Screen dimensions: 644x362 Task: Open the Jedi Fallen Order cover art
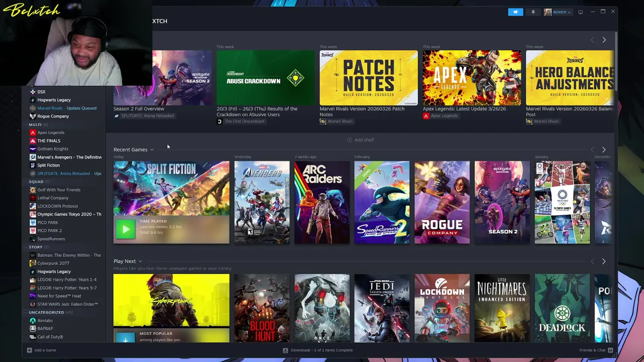coord(382,308)
